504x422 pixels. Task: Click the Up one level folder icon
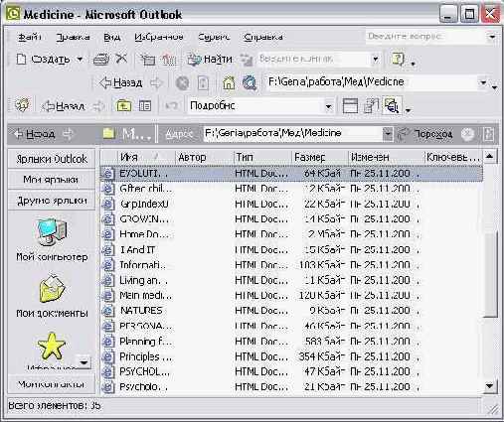(123, 106)
